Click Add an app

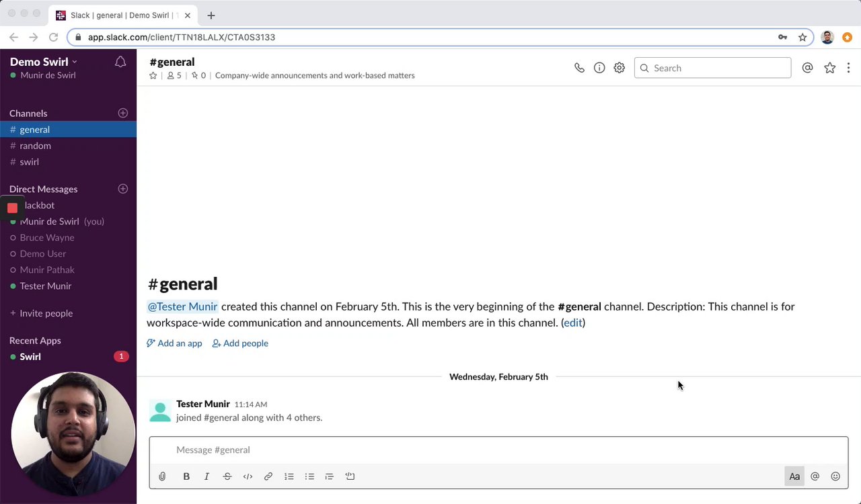pos(174,343)
